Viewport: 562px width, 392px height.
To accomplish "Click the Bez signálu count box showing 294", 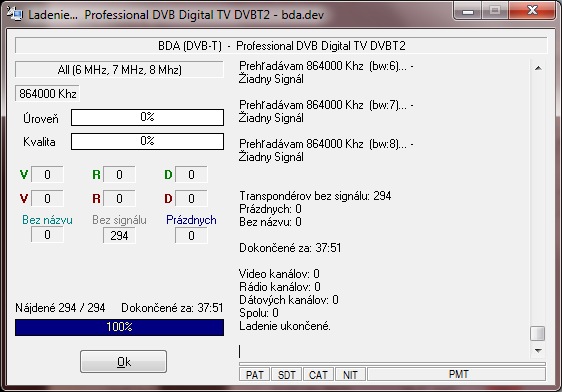I will click(119, 236).
